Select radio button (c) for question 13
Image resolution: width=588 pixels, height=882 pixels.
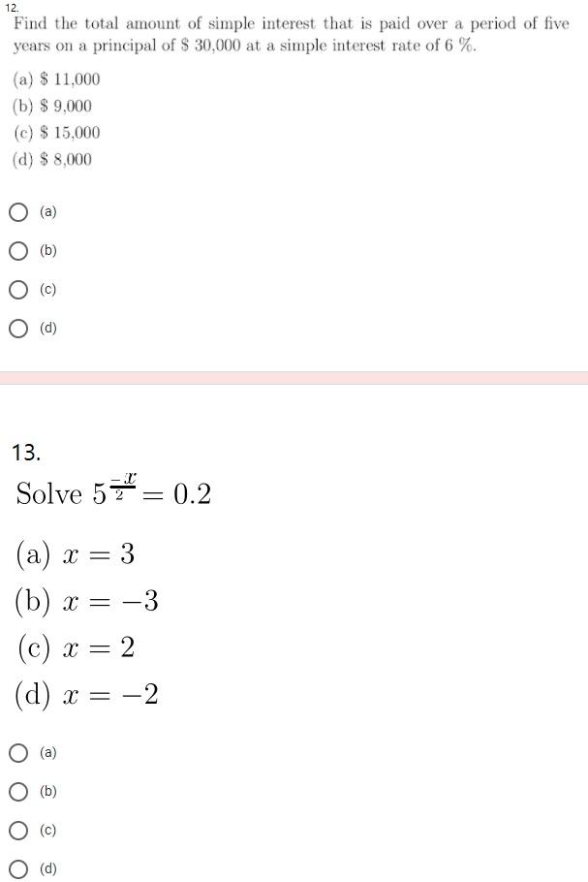point(18,830)
